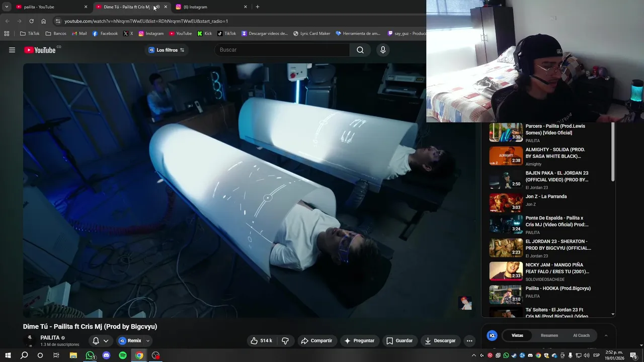644x362 pixels.
Task: Open the TikTok bookmark folder
Action: coord(30,34)
